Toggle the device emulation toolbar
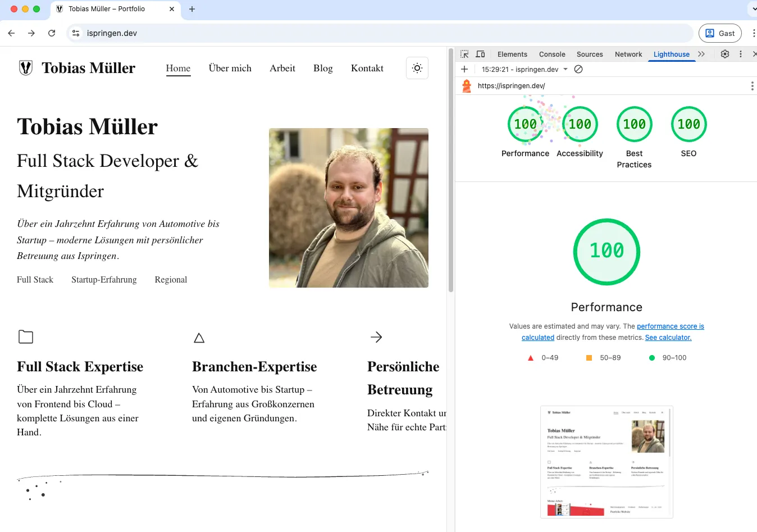This screenshot has width=757, height=532. (480, 54)
